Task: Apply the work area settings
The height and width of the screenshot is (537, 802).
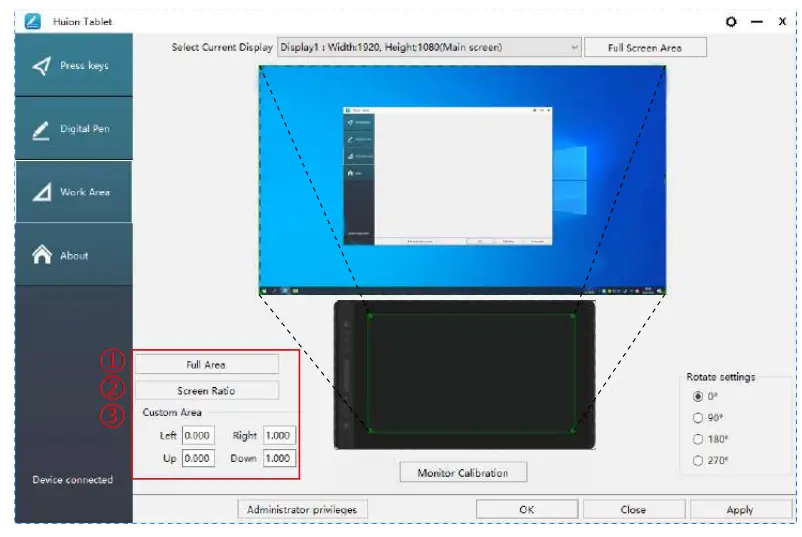Action: click(x=740, y=509)
